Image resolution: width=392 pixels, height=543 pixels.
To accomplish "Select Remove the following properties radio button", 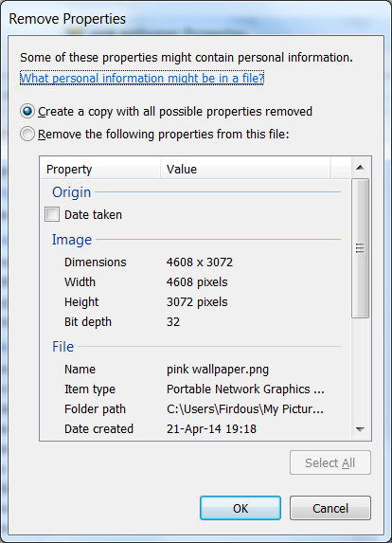I will [x=27, y=134].
